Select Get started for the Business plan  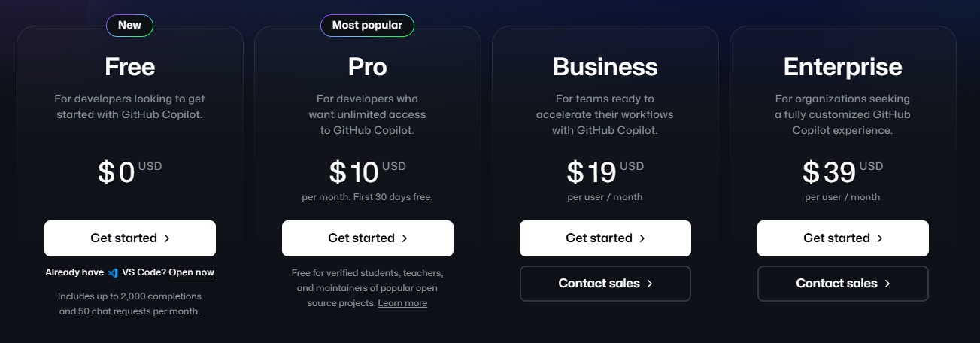point(605,238)
